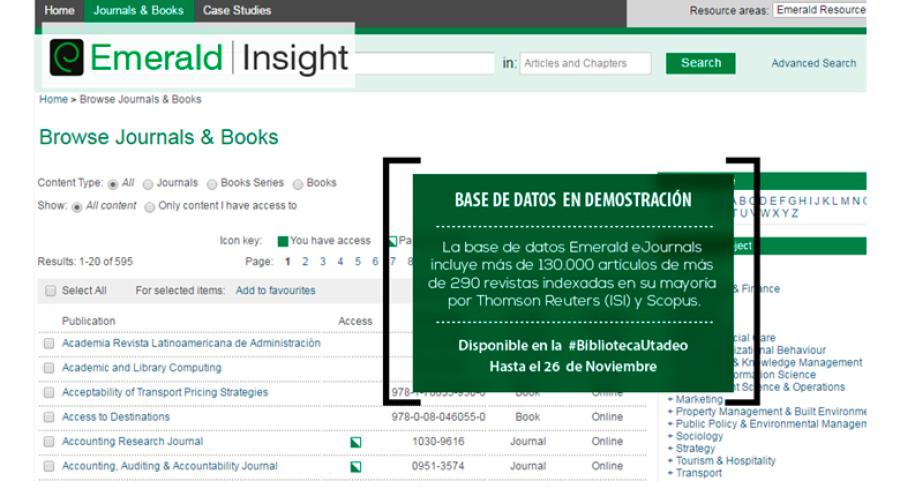This screenshot has width=900, height=490.
Task: Click access icon for Accounting Research Journal
Action: (355, 442)
